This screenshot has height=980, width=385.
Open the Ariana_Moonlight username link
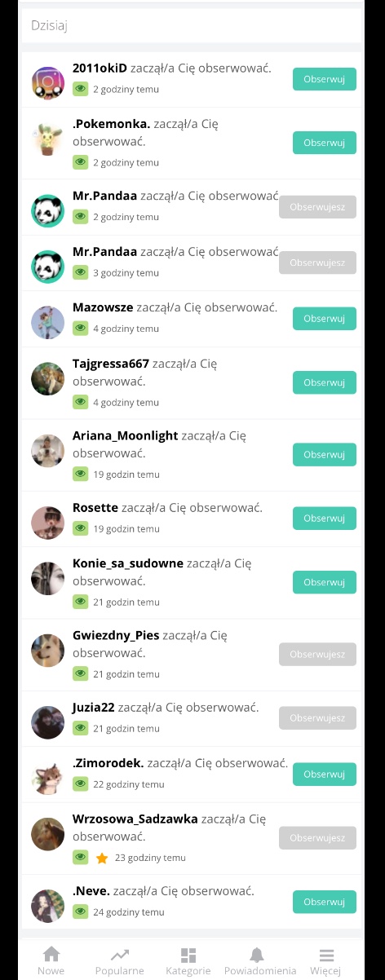click(125, 435)
